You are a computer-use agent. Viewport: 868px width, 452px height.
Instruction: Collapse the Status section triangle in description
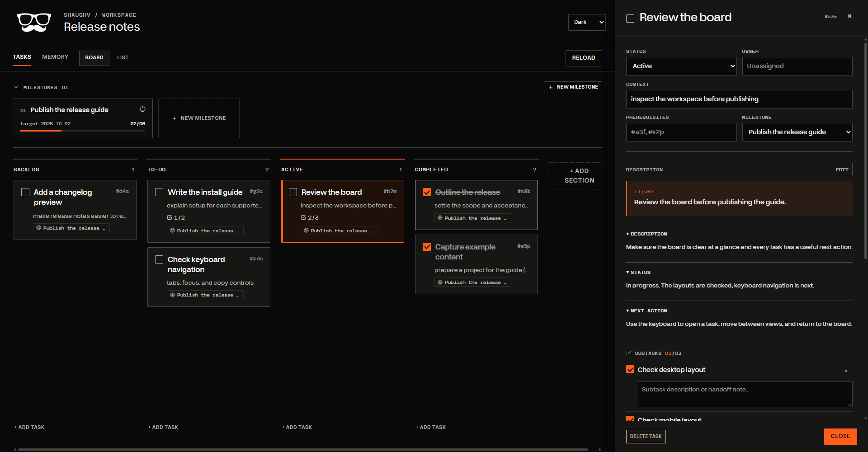point(627,273)
